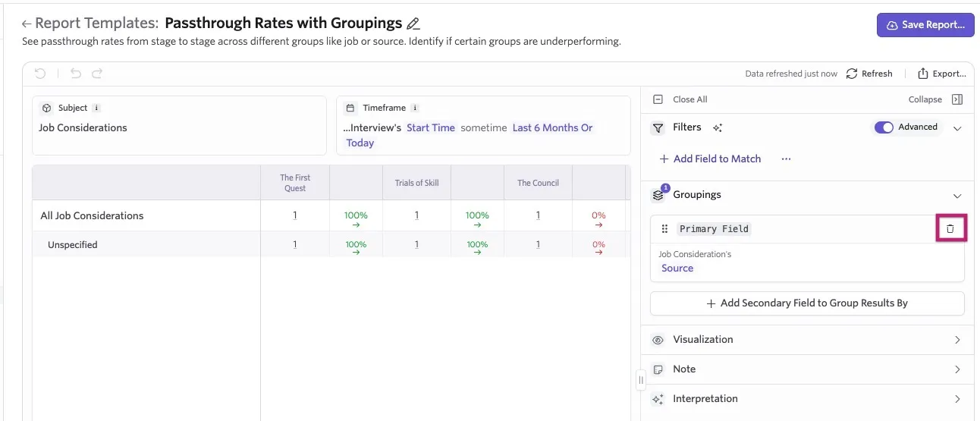
Task: Select the Unspecified row label
Action: click(73, 245)
